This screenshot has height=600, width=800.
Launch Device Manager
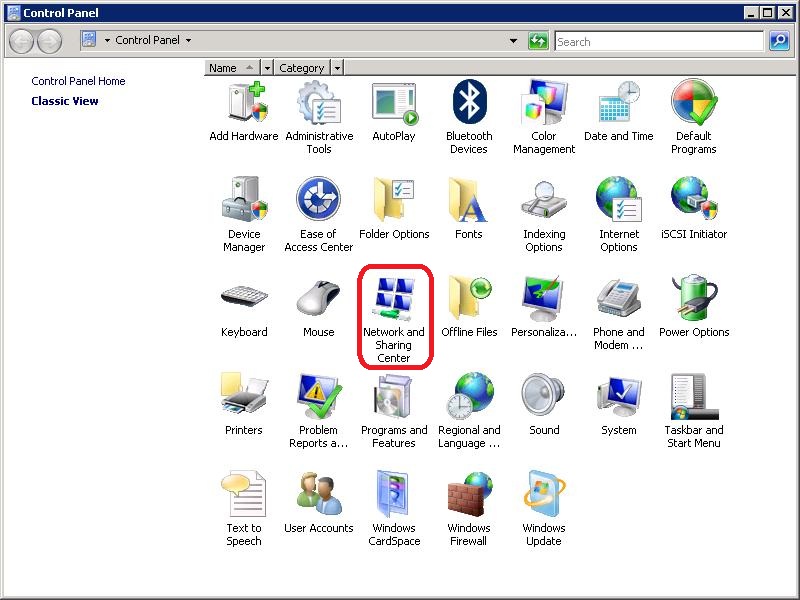pyautogui.click(x=244, y=215)
